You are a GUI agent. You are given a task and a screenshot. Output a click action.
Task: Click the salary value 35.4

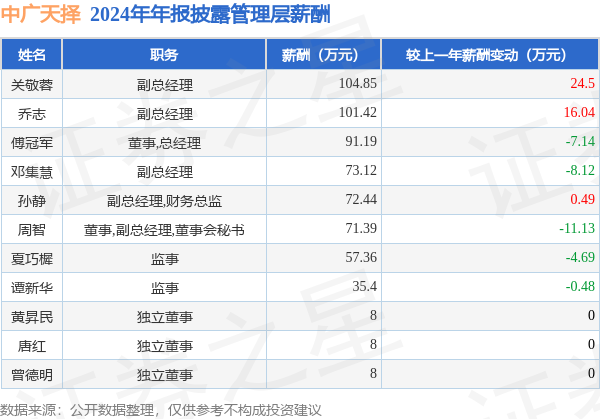click(x=365, y=286)
